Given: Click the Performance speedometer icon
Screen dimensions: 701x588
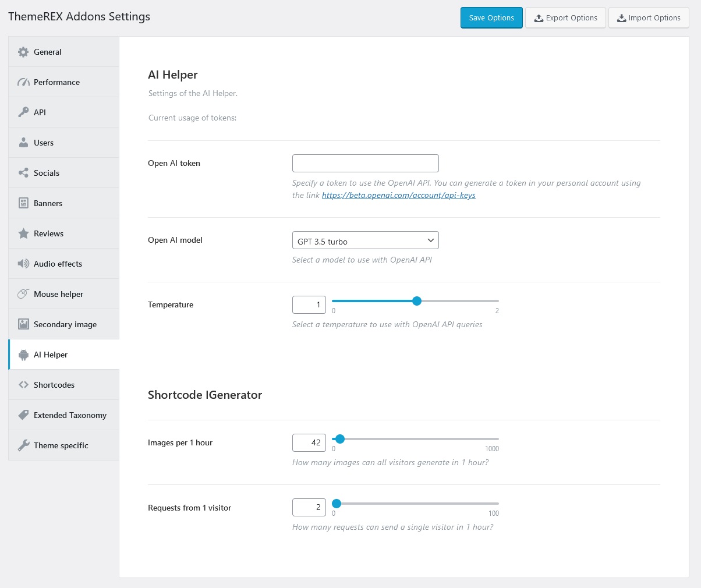Looking at the screenshot, I should [x=23, y=82].
